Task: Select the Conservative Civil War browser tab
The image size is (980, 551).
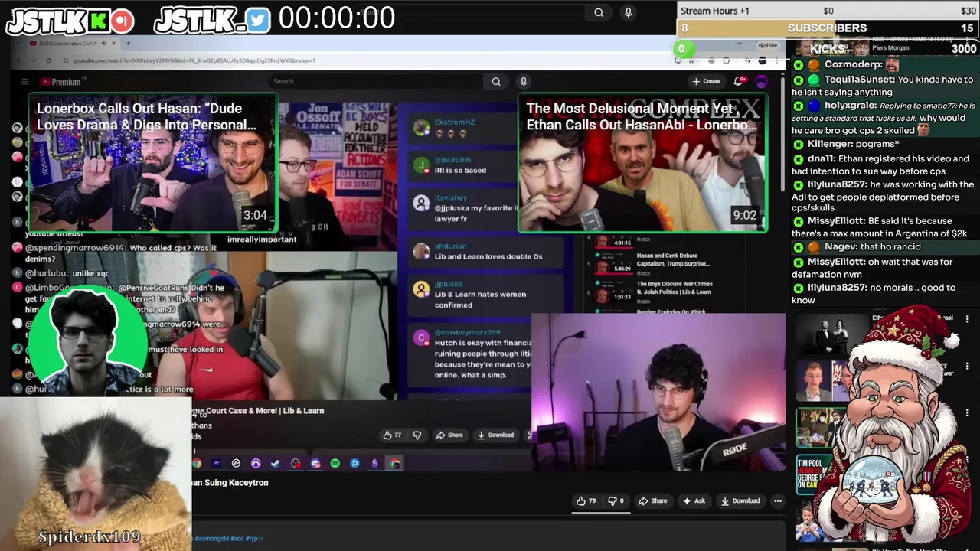Action: click(73, 43)
